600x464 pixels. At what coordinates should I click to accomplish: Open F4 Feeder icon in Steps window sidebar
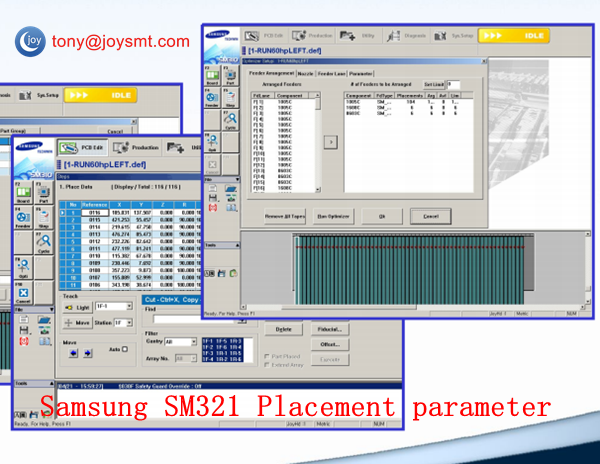[x=23, y=218]
